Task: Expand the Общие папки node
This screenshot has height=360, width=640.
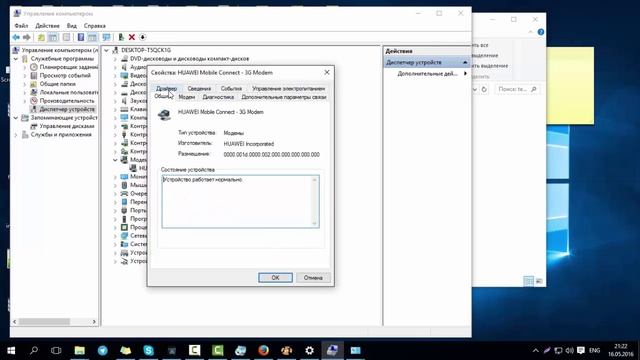Action: [x=24, y=84]
